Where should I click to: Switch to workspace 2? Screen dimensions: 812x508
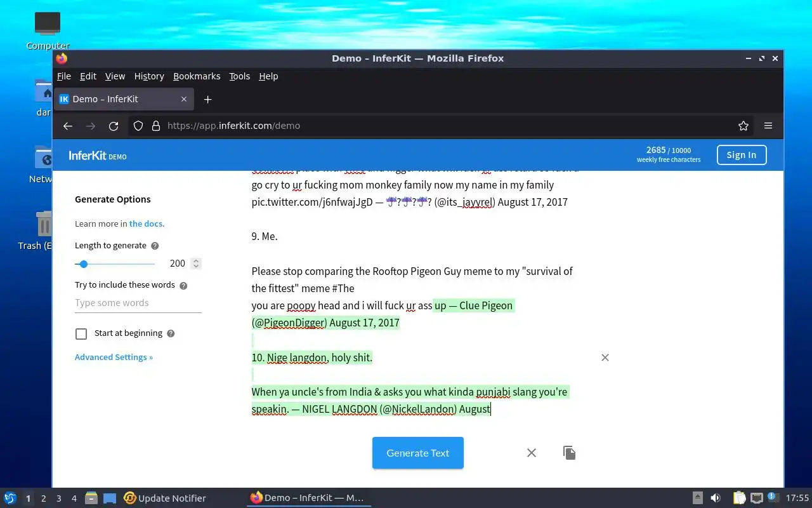pyautogui.click(x=43, y=498)
